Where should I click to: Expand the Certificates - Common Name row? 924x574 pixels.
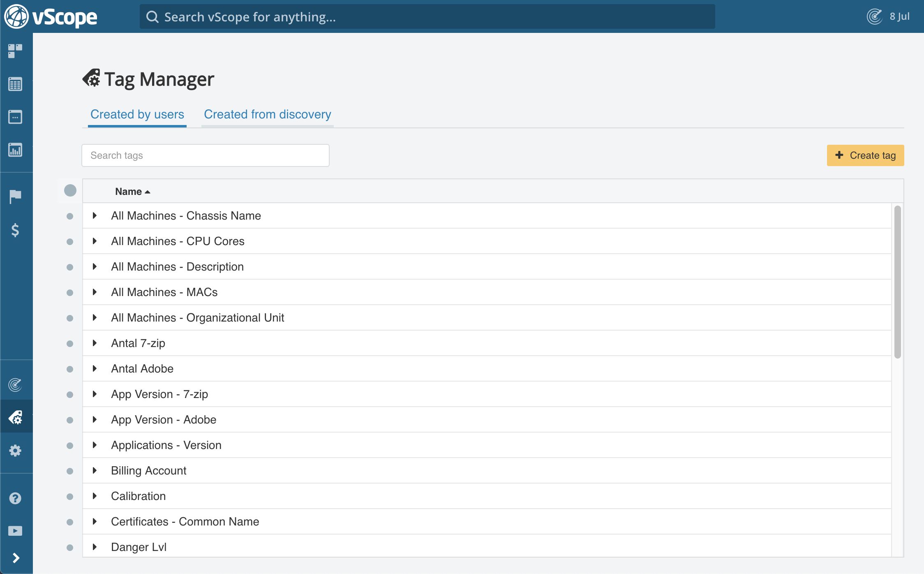point(95,521)
